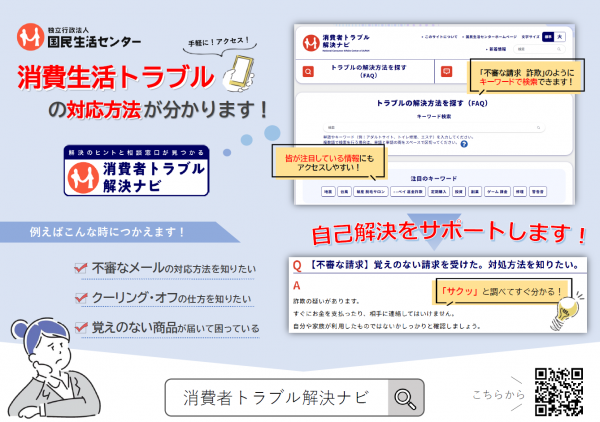Click the すぐにお金を支払ったり answer line
Image resolution: width=600 pixels, height=422 pixels.
[x=374, y=314]
